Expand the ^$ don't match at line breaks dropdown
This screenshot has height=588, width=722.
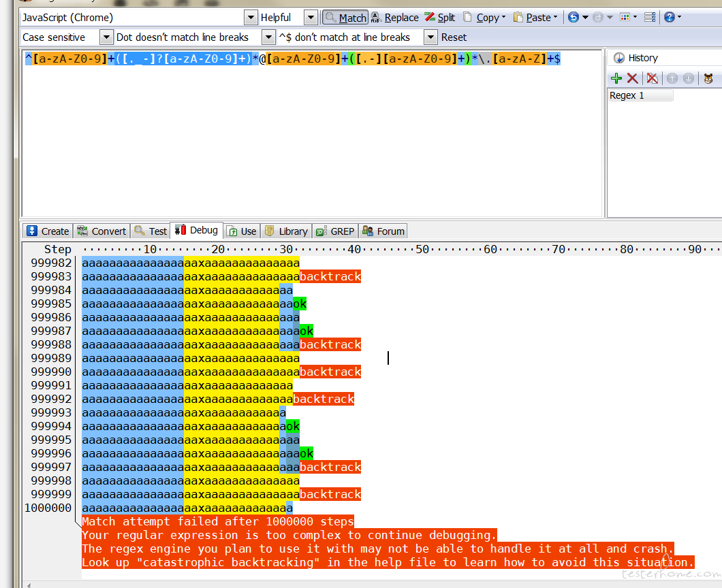(430, 37)
